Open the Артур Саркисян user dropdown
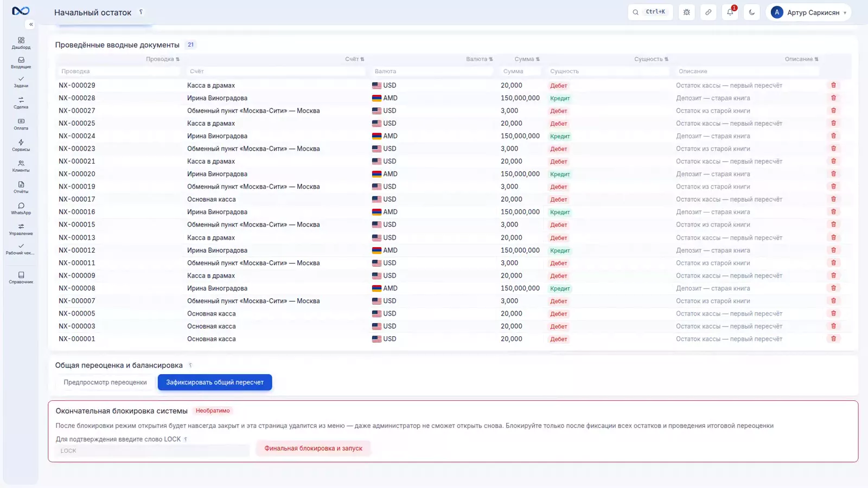The image size is (868, 488). tap(808, 12)
